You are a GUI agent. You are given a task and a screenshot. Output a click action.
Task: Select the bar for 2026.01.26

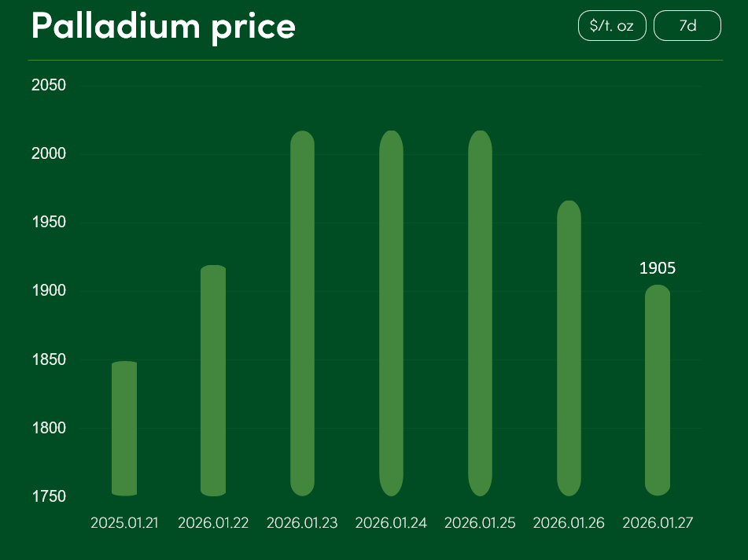[x=569, y=348]
